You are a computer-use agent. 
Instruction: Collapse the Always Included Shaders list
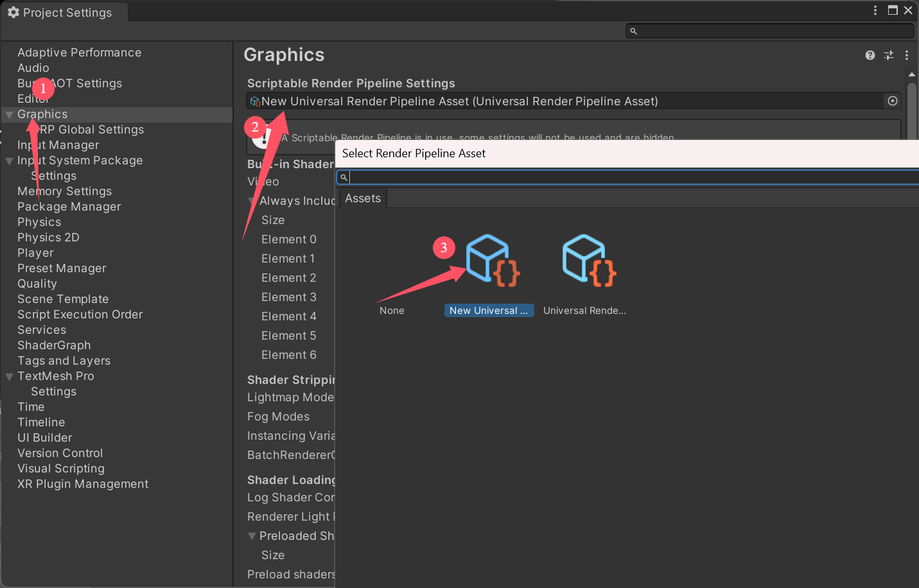click(x=252, y=201)
